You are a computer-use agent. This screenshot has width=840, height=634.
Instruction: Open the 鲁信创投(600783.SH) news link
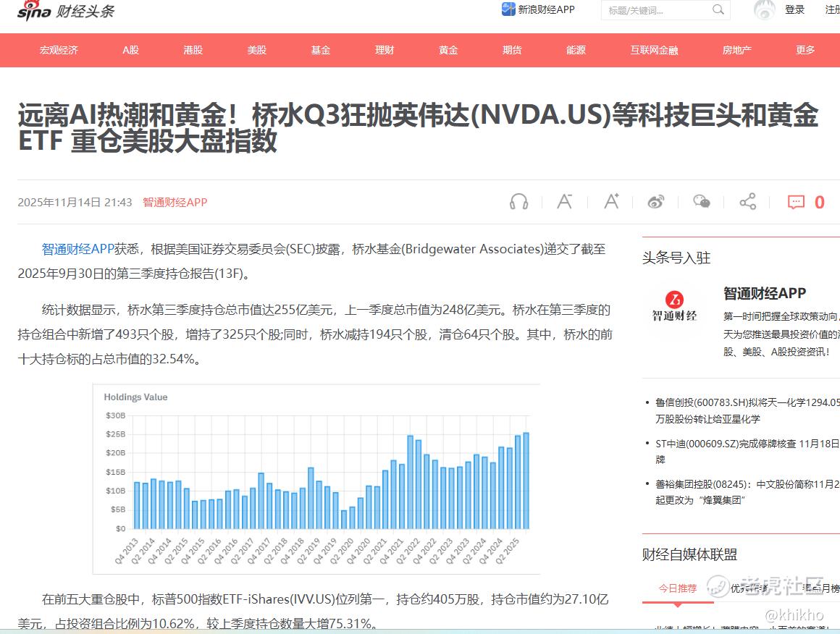(x=747, y=410)
